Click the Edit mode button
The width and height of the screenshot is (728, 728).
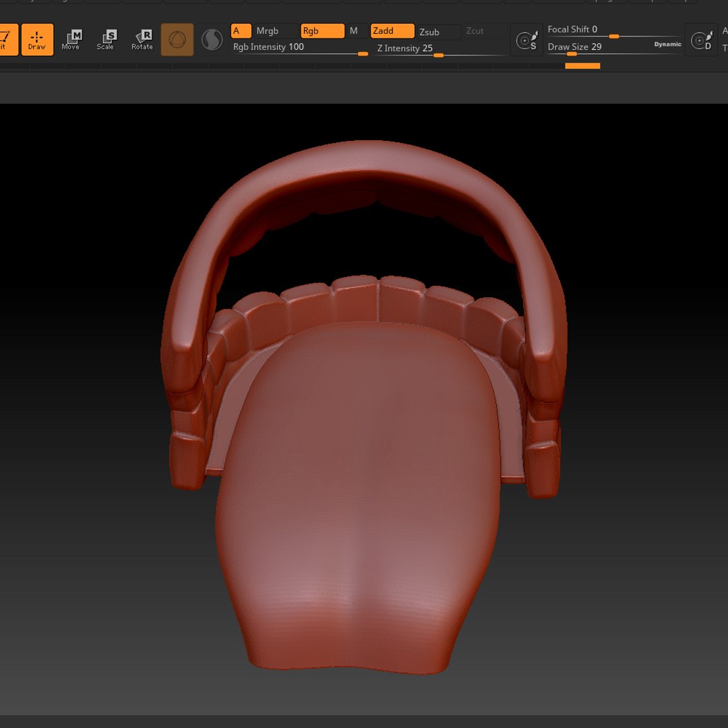[8, 40]
